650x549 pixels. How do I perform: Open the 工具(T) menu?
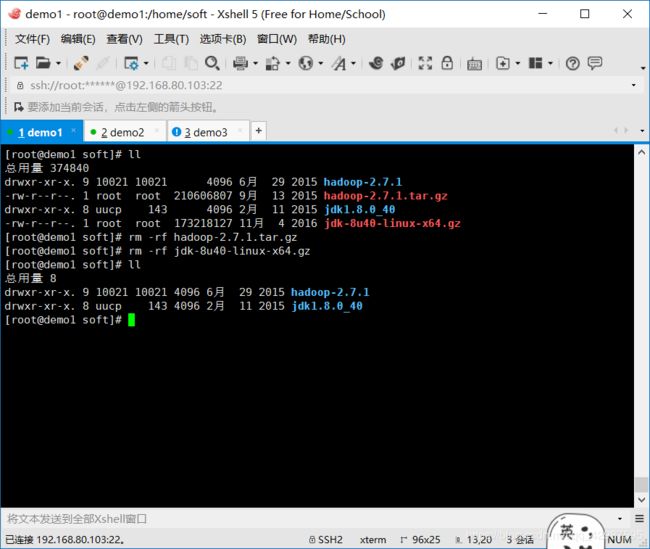point(171,39)
